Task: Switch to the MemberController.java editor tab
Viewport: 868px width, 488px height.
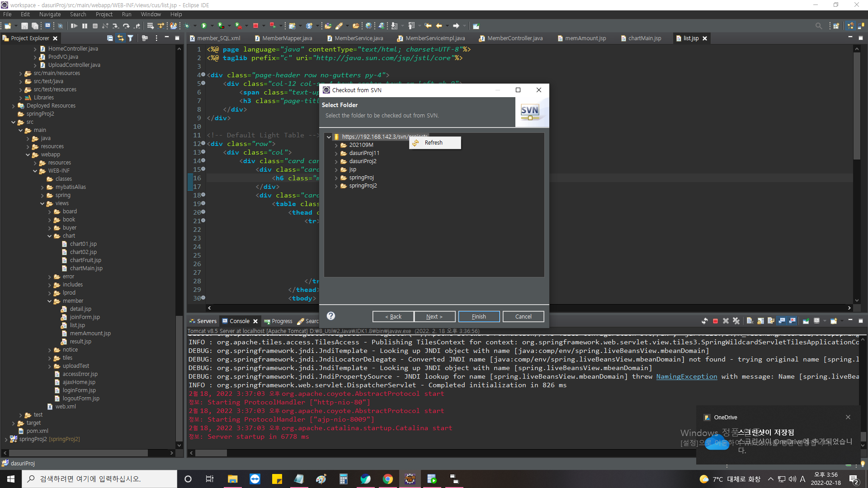Action: (514, 38)
